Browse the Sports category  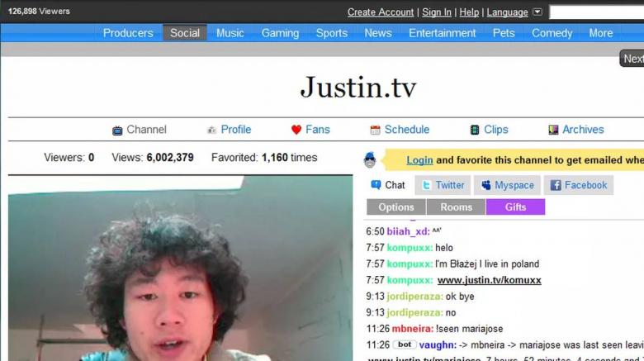point(331,33)
